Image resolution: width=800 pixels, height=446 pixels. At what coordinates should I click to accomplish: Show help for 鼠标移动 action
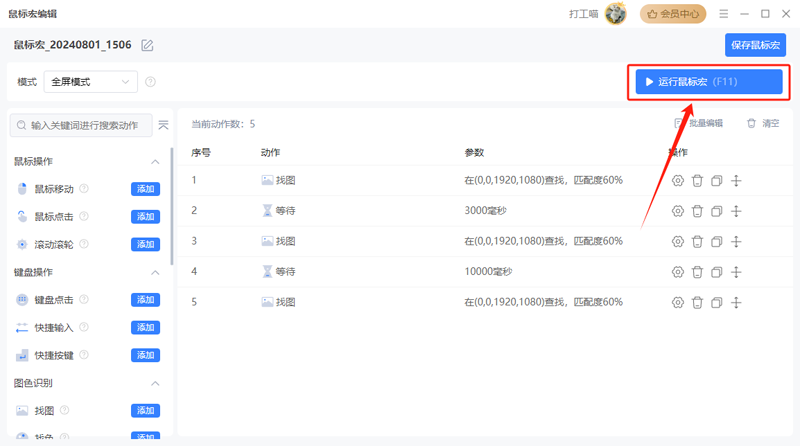tap(84, 189)
